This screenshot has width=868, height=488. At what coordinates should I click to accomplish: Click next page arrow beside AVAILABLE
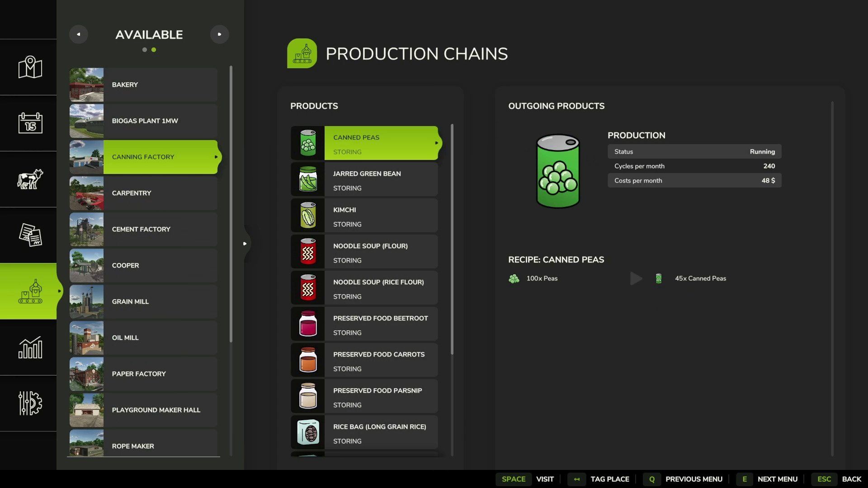(219, 34)
